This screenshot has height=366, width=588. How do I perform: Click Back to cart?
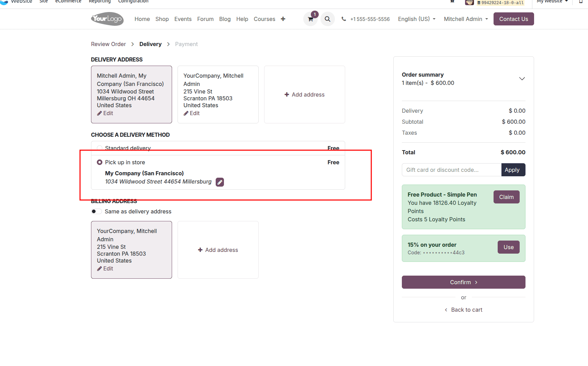coord(466,310)
